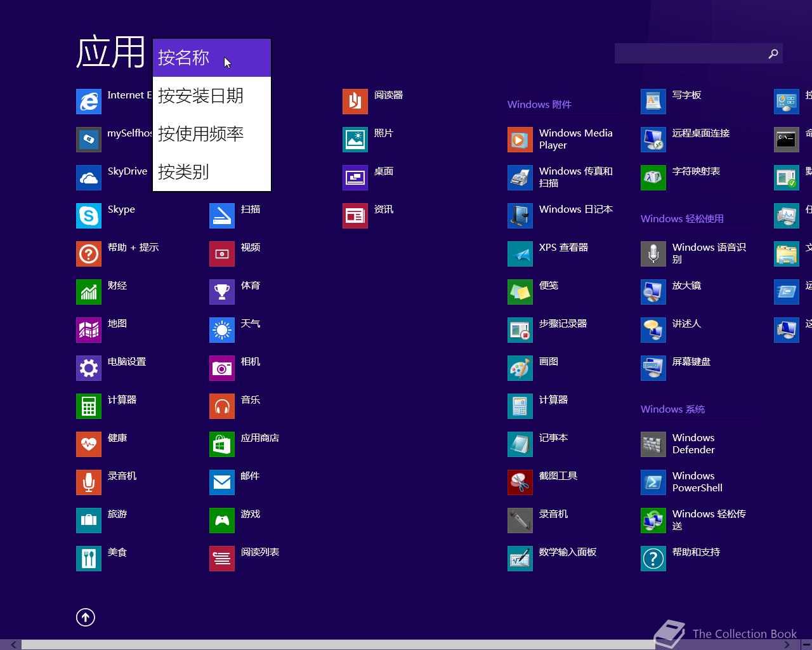The width and height of the screenshot is (812, 650).
Task: Open the 资讯 news icon
Action: tap(355, 216)
